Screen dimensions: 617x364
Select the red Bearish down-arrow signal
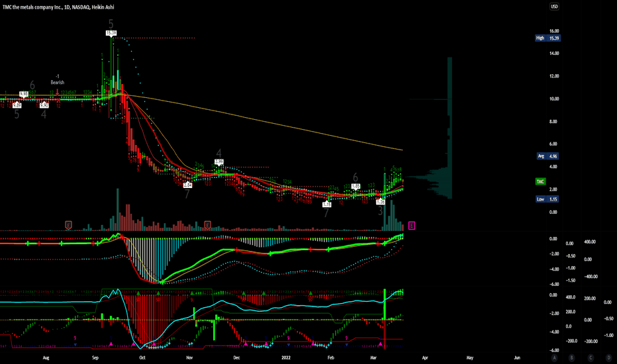point(58,92)
